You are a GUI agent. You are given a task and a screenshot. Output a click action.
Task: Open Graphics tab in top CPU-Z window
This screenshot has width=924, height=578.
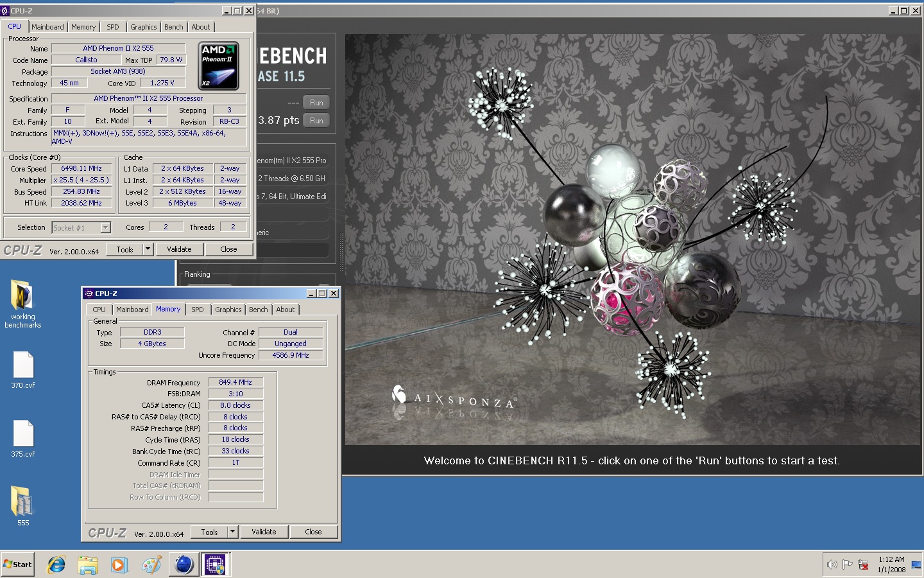(x=143, y=27)
